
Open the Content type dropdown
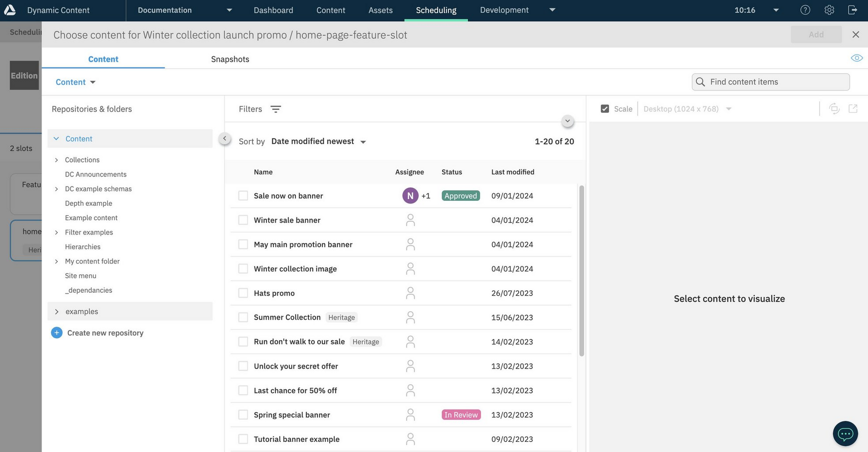tap(76, 82)
